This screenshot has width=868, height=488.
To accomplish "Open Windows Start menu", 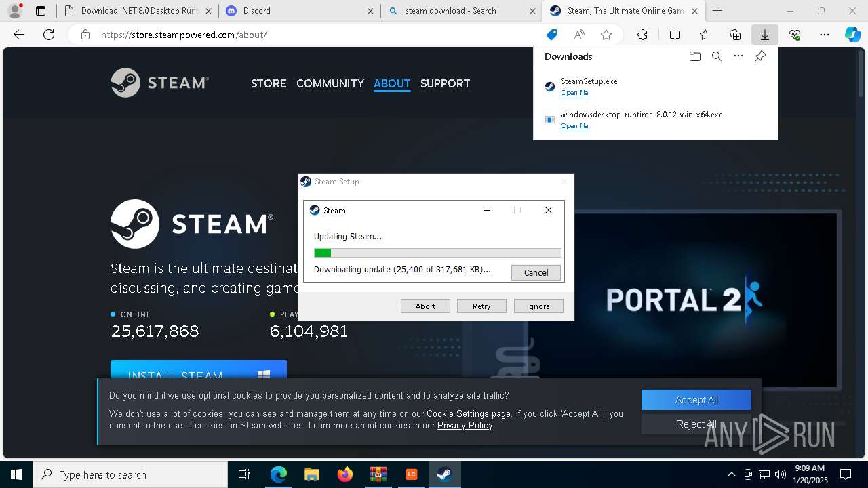I will pos(16,474).
